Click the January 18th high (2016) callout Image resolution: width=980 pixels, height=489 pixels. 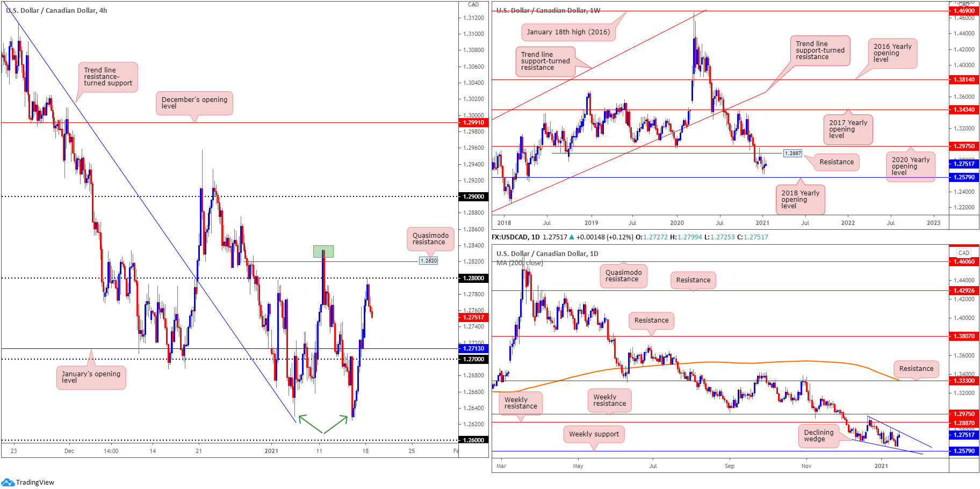568,32
